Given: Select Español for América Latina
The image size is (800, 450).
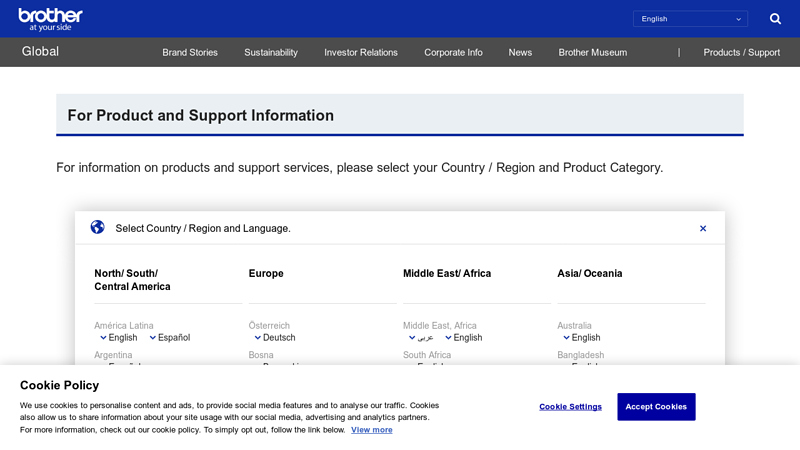Looking at the screenshot, I should (x=170, y=338).
